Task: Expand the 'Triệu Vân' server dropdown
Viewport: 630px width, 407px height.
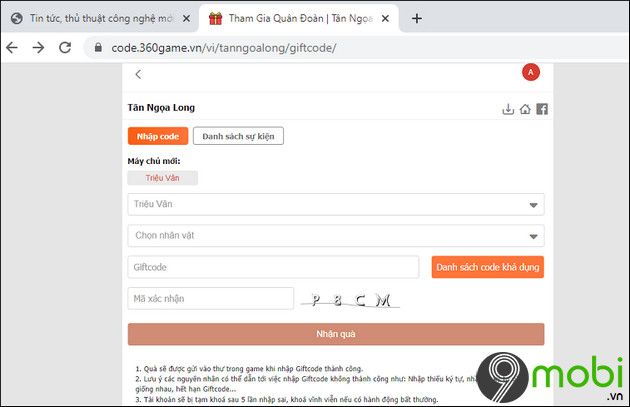Action: pyautogui.click(x=336, y=205)
